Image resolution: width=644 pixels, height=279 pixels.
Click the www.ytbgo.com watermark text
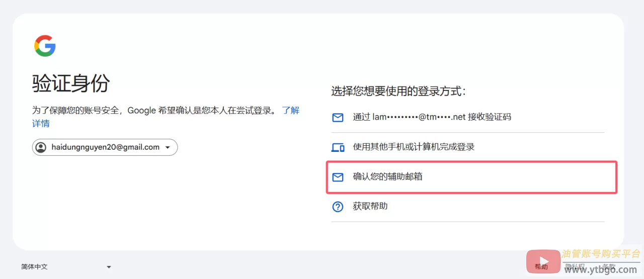[601, 270]
